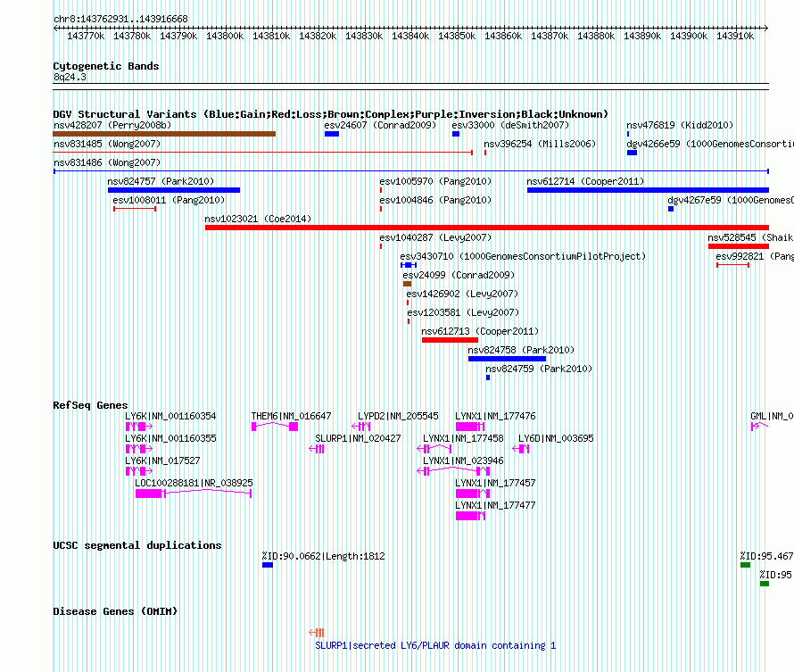Image resolution: width=794 pixels, height=672 pixels.
Task: Click the LY6K NM_017527 gene glyph
Action: click(x=139, y=471)
